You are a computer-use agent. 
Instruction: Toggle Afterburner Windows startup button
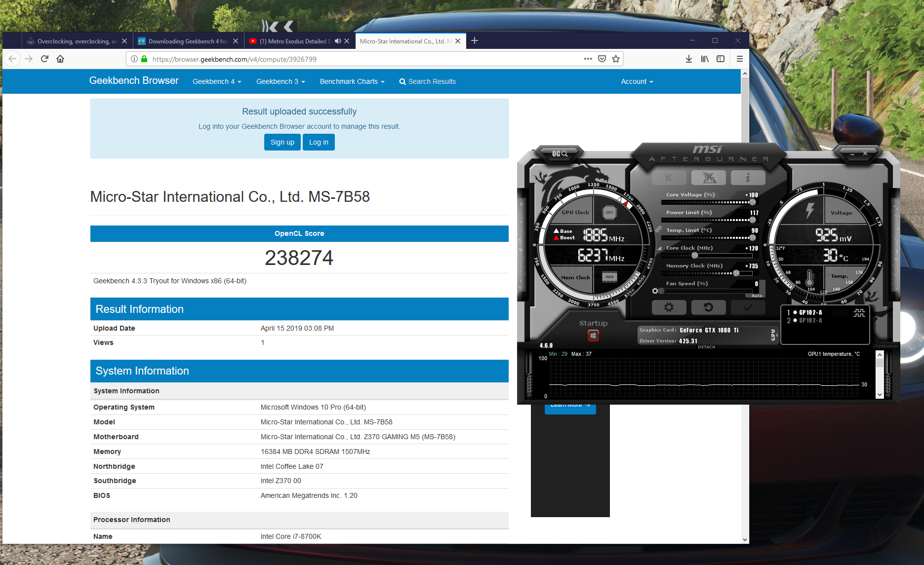coord(593,336)
